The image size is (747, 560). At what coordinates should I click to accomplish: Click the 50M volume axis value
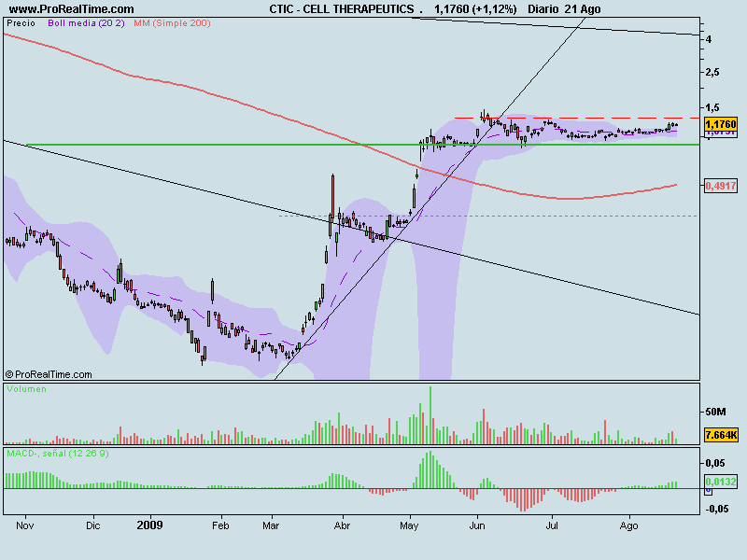715,412
